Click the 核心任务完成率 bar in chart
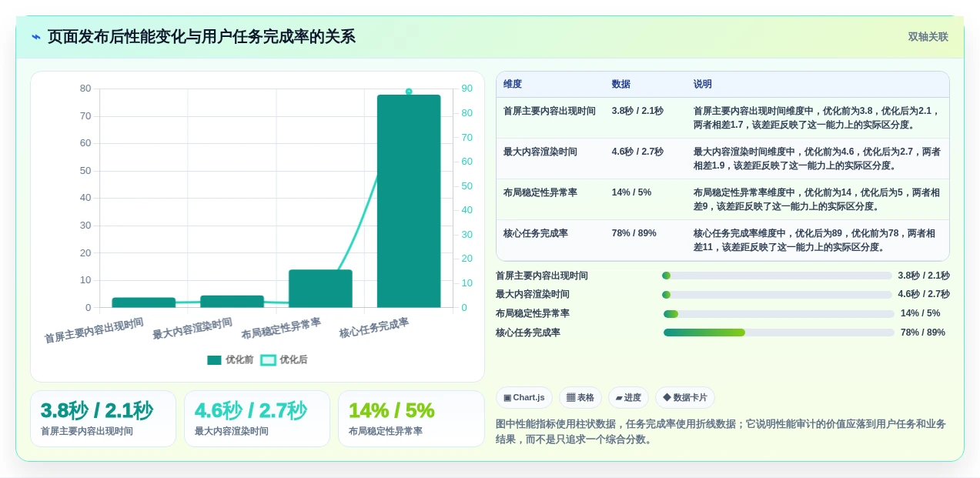This screenshot has width=980, height=478. [x=409, y=201]
